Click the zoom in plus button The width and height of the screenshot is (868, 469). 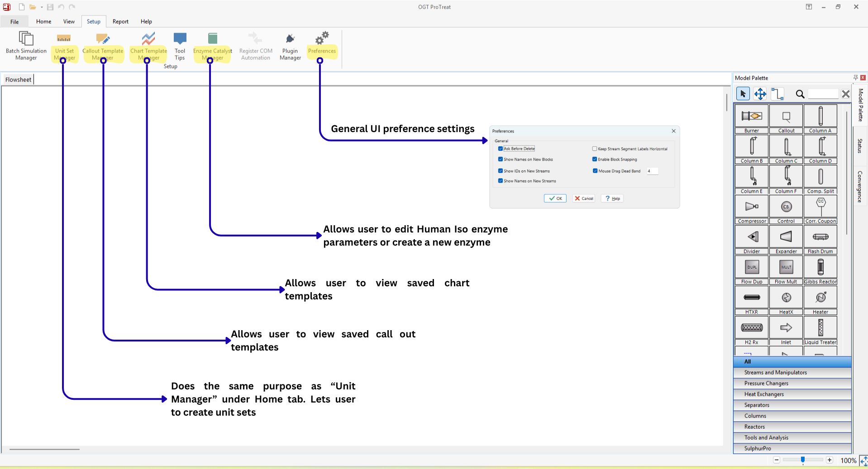point(830,460)
